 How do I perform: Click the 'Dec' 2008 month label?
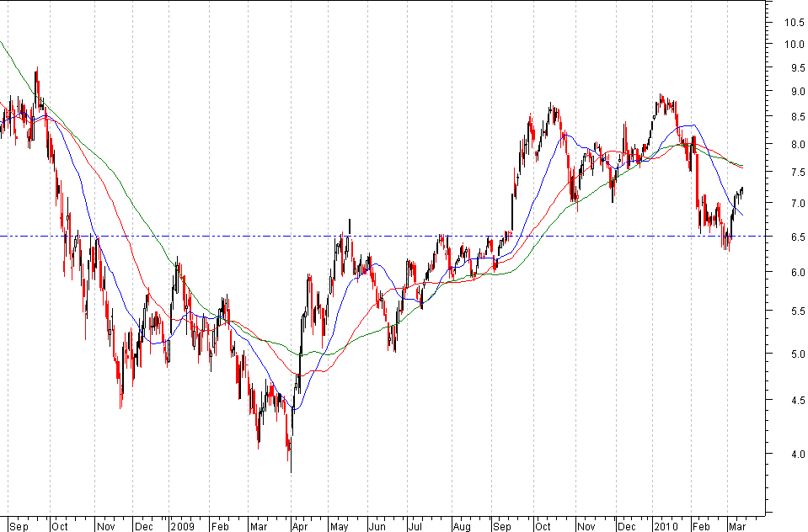[144, 526]
